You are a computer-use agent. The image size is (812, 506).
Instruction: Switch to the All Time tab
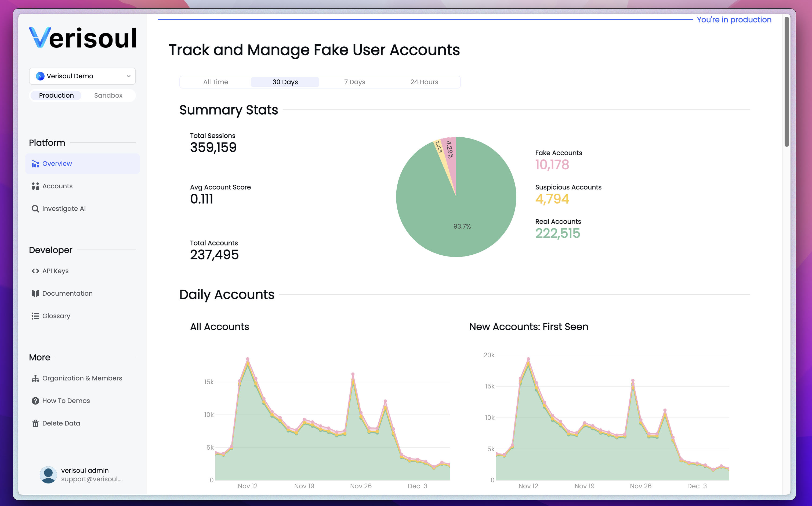(x=215, y=82)
